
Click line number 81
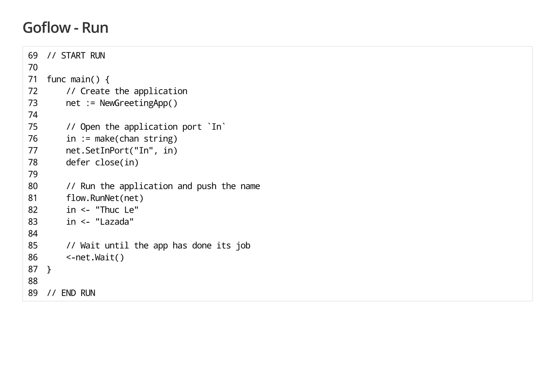pyautogui.click(x=33, y=198)
